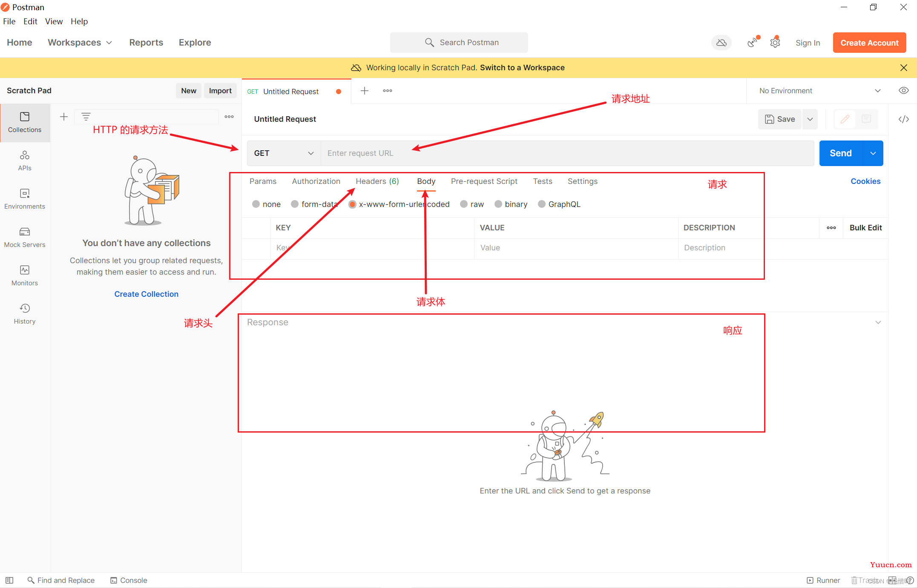Image resolution: width=917 pixels, height=588 pixels.
Task: Click the Create Collection link
Action: [x=147, y=294]
